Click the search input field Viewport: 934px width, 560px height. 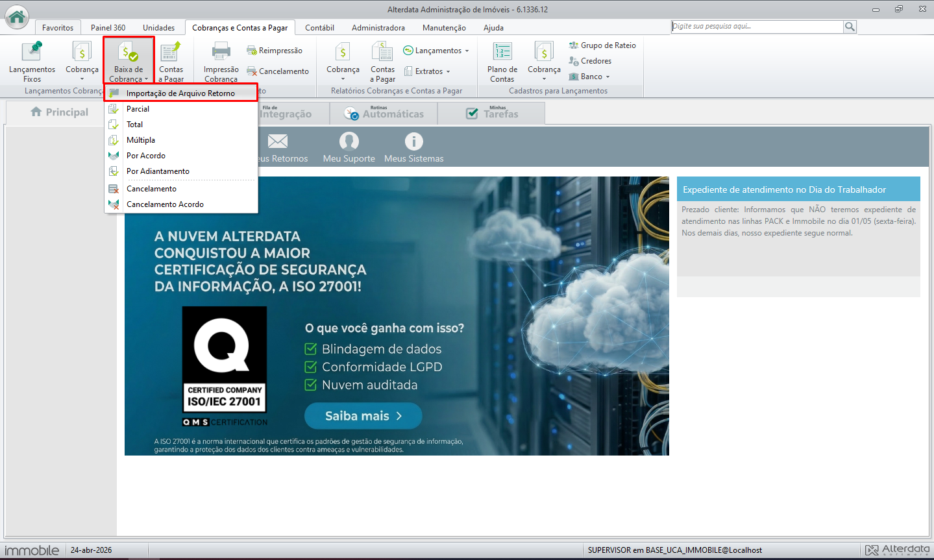click(757, 27)
